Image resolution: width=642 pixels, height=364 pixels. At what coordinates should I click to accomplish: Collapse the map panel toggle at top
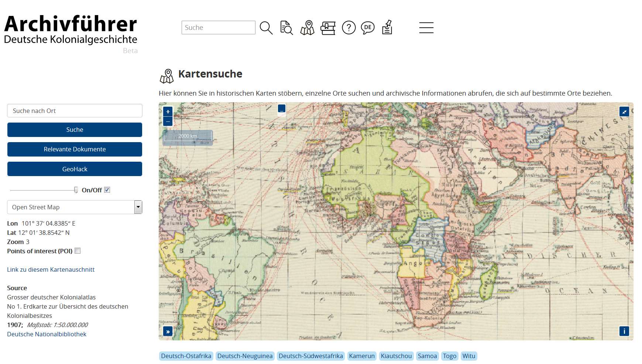click(282, 109)
